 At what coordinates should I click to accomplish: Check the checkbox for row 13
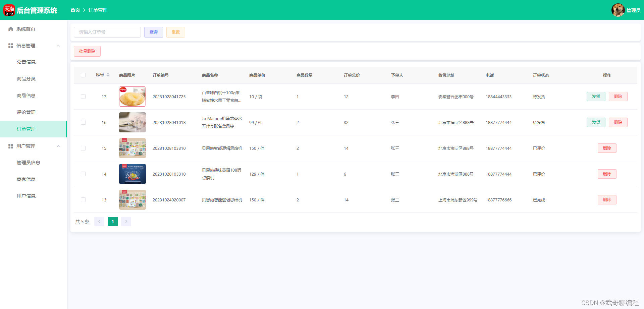[83, 200]
